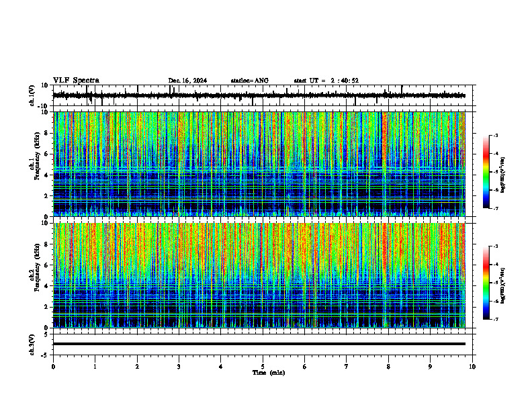Viewport: 532px width, 411px height.
Task: Select the "start UT = 2 : 40: 52" text
Action: tap(326, 81)
